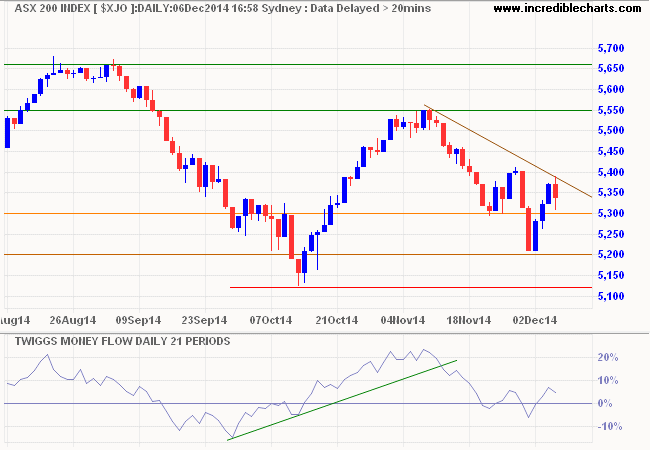
Task: Click the 23Sep14 date label
Action: pos(204,320)
